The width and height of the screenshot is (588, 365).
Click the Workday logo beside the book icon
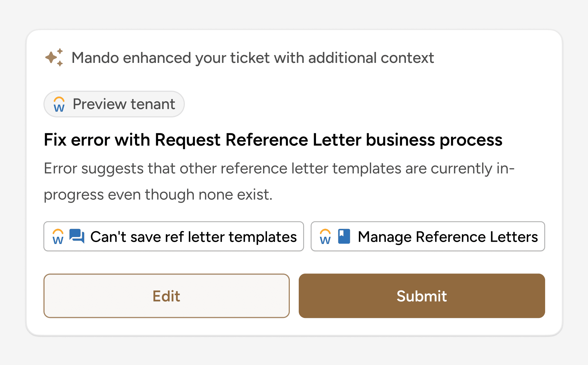(x=325, y=237)
